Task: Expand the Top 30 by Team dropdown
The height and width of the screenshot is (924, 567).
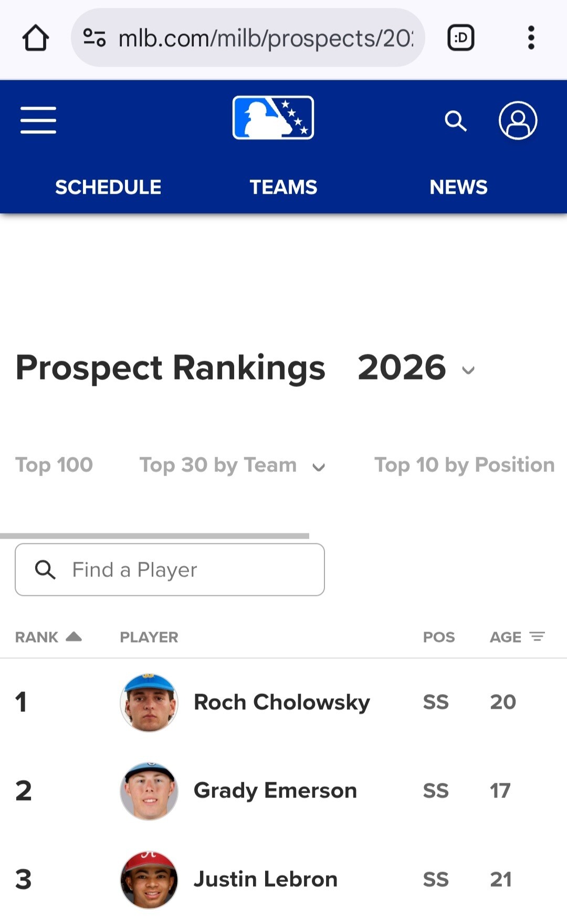Action: click(232, 465)
